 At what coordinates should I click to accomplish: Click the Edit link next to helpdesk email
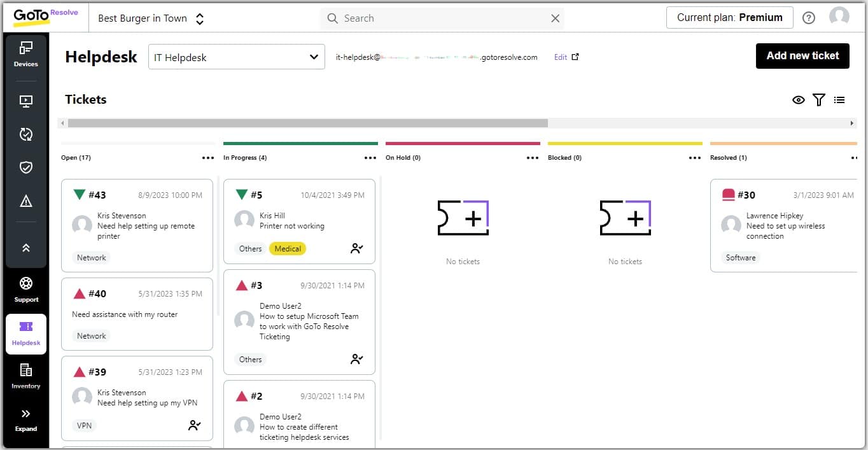click(560, 57)
